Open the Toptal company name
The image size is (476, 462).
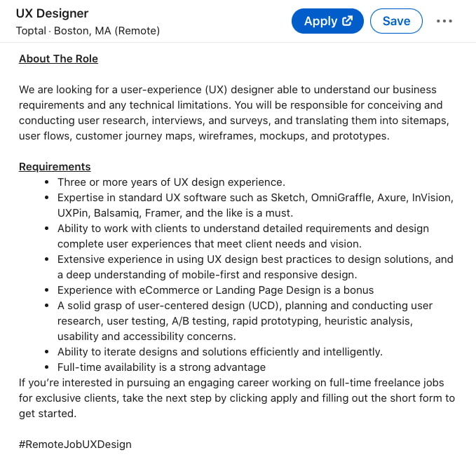click(31, 31)
